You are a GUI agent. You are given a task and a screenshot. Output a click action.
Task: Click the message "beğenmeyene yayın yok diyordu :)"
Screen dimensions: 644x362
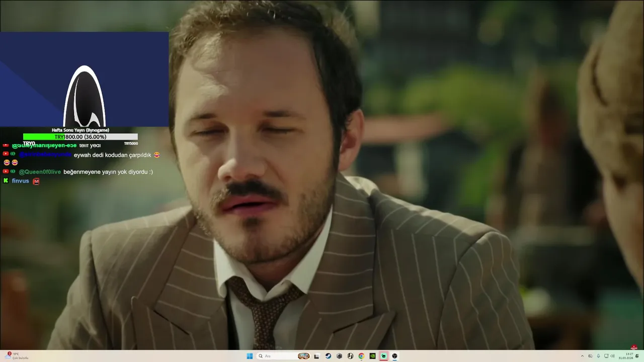point(108,172)
